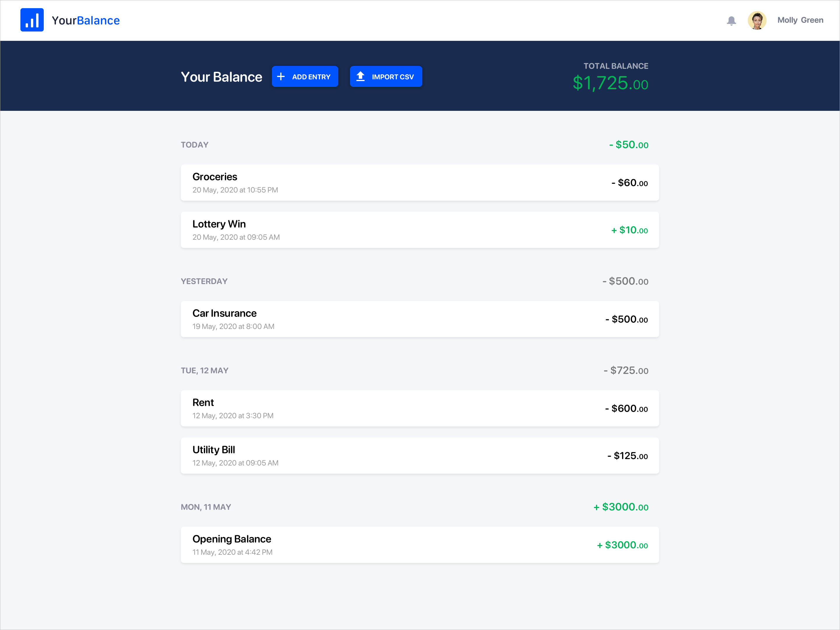Open the Groceries transaction entry

420,183
